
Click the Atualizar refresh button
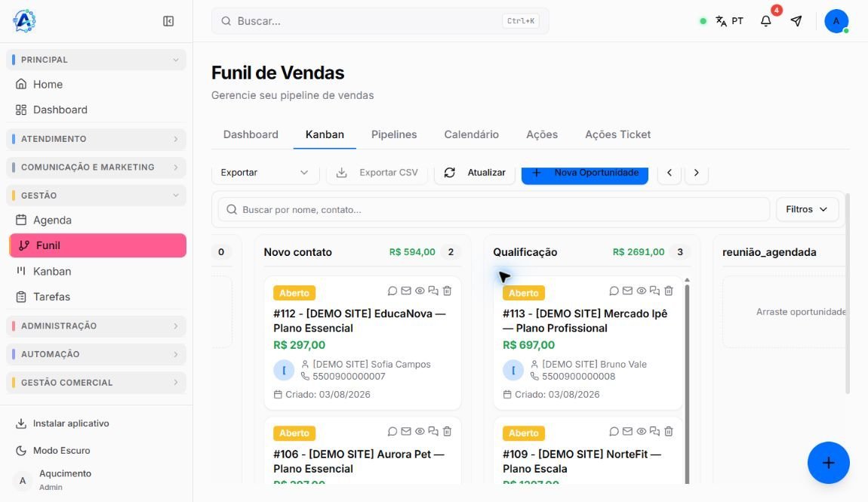coord(475,173)
